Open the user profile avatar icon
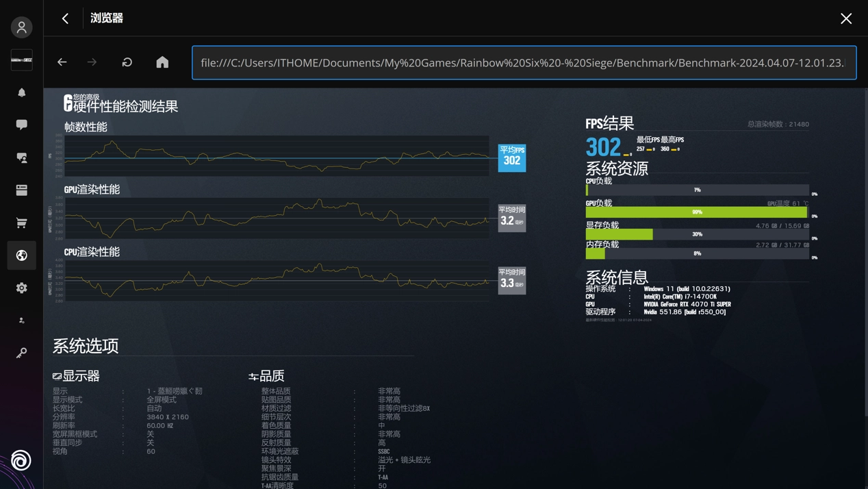Viewport: 868px width, 489px height. click(22, 27)
